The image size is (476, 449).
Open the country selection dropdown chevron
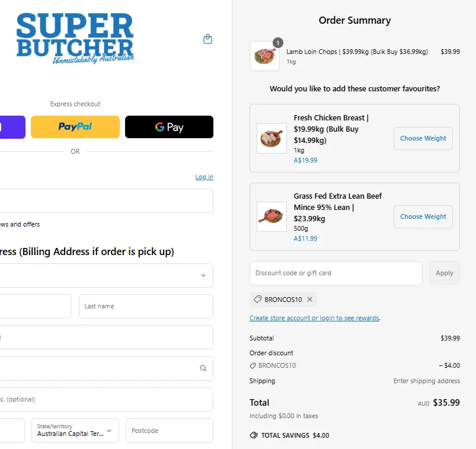pyautogui.click(x=203, y=275)
